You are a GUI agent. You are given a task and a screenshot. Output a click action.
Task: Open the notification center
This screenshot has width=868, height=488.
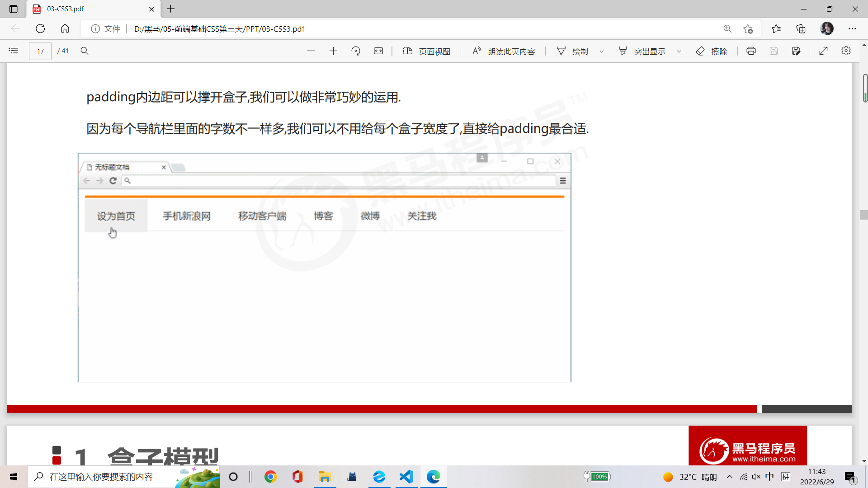click(850, 477)
